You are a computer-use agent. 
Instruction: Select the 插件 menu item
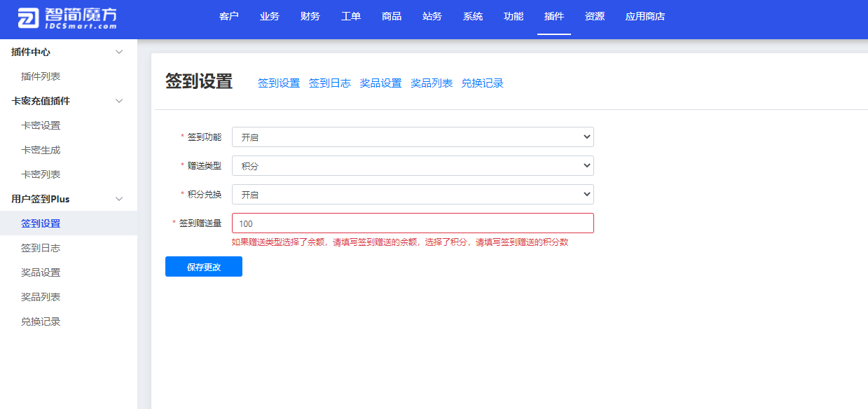tap(553, 16)
